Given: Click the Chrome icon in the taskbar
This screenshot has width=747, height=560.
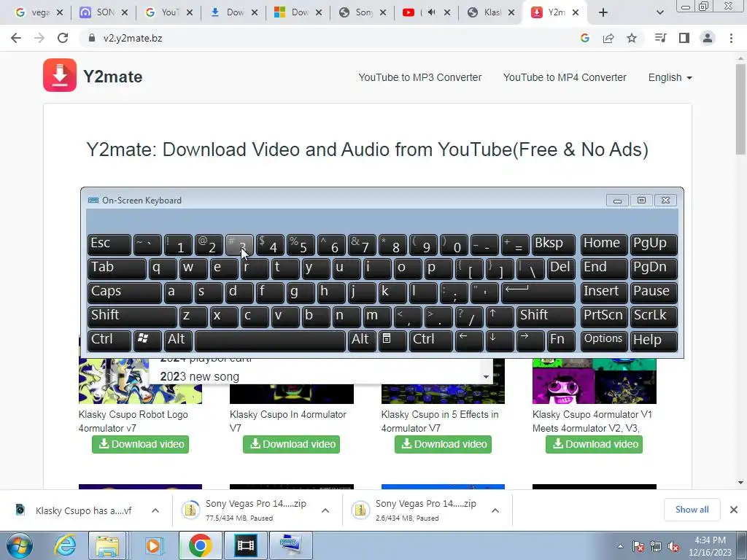Looking at the screenshot, I should 200,545.
